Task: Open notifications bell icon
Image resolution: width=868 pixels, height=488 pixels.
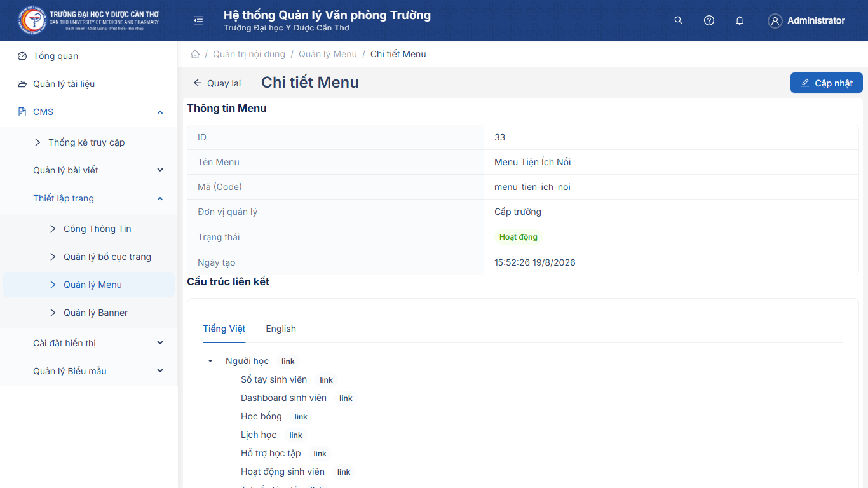Action: [x=740, y=20]
